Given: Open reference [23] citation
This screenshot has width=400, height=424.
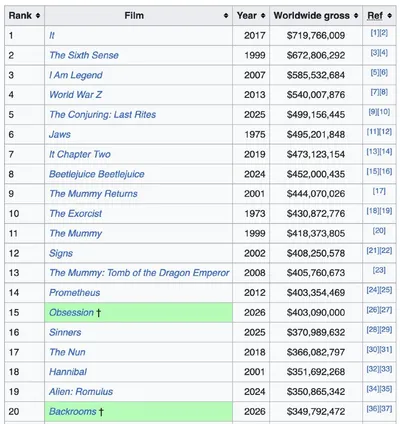Looking at the screenshot, I should pos(379,270).
